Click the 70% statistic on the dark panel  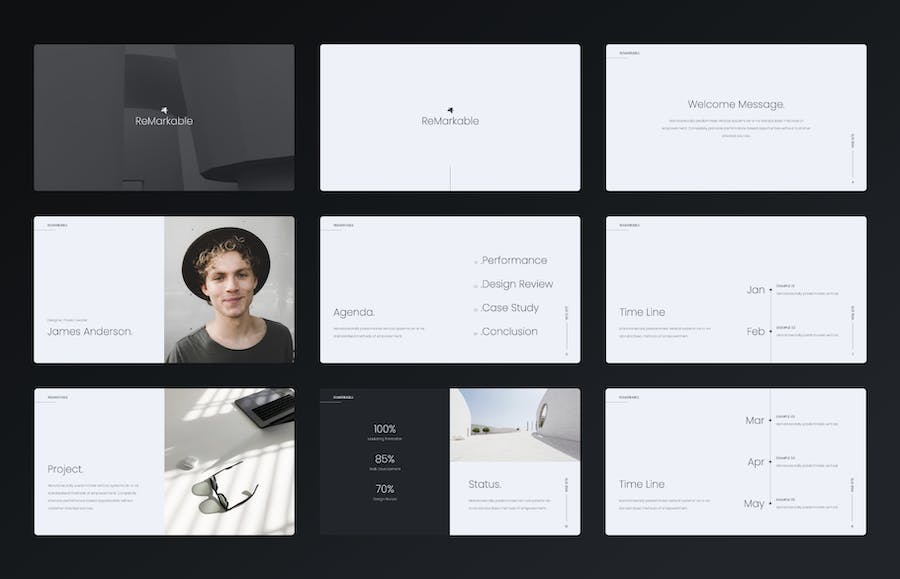pos(385,489)
